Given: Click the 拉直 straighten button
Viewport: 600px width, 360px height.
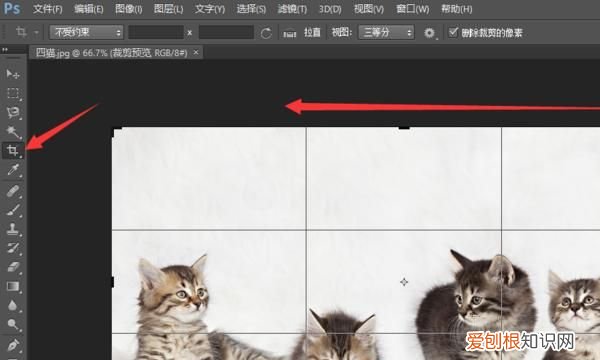Looking at the screenshot, I should (312, 33).
